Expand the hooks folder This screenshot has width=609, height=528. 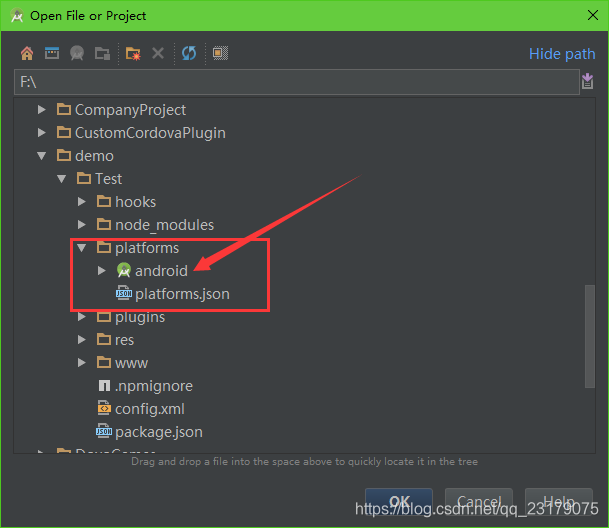(x=82, y=202)
